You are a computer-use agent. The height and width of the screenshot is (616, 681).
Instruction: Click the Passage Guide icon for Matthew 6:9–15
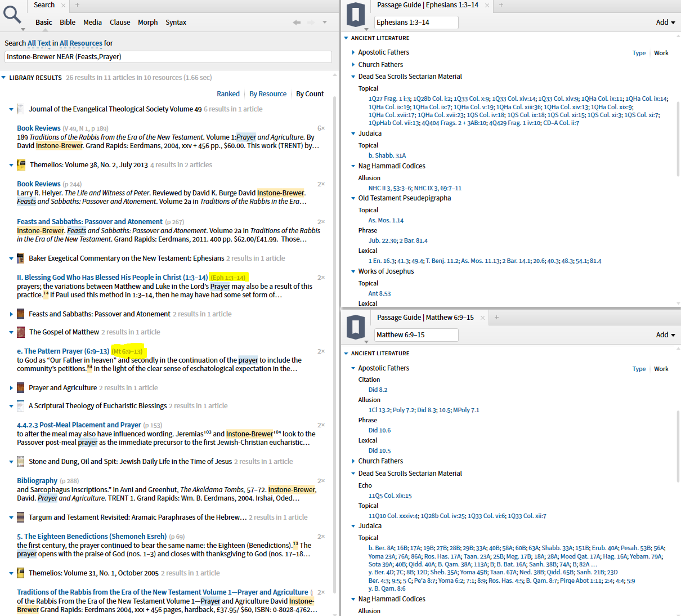coord(355,328)
